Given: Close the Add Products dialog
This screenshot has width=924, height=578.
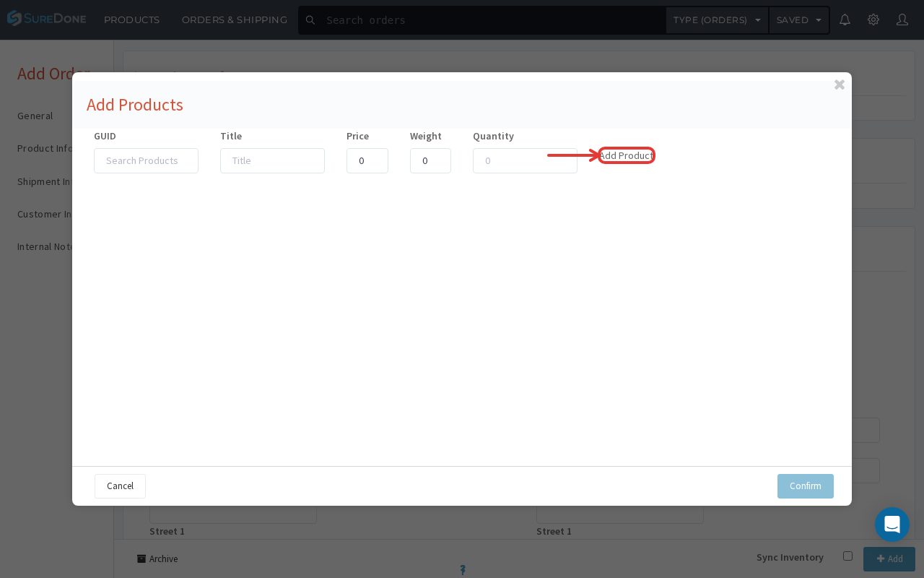Looking at the screenshot, I should pyautogui.click(x=840, y=85).
